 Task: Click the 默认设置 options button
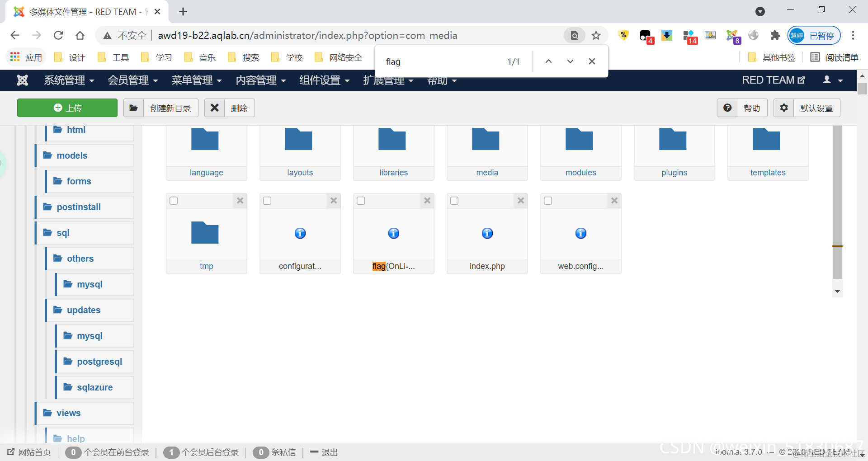click(807, 108)
